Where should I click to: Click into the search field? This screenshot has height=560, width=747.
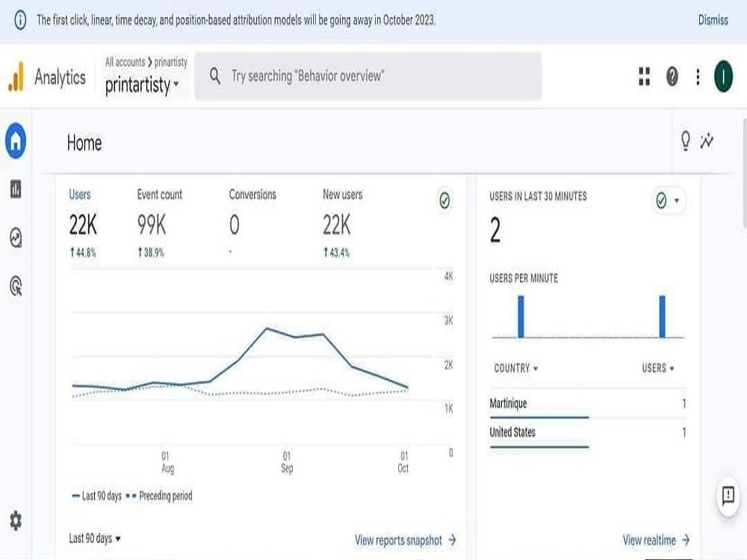(x=368, y=76)
